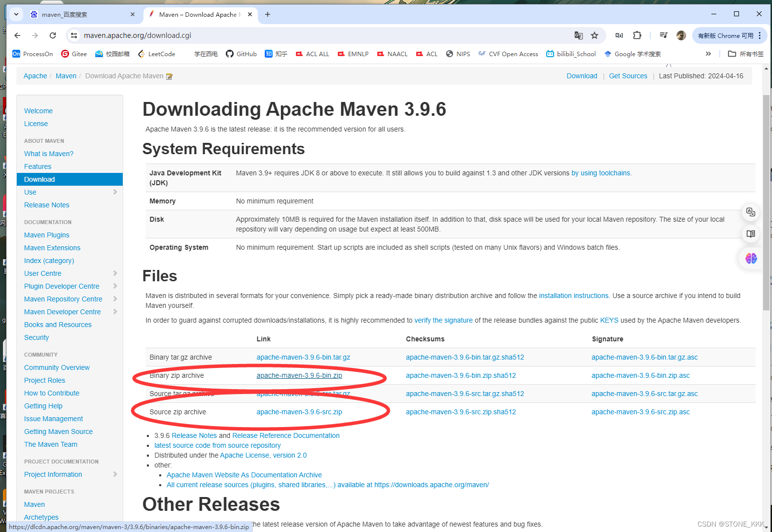Open a new tab with plus button
772x532 pixels.
(x=268, y=14)
